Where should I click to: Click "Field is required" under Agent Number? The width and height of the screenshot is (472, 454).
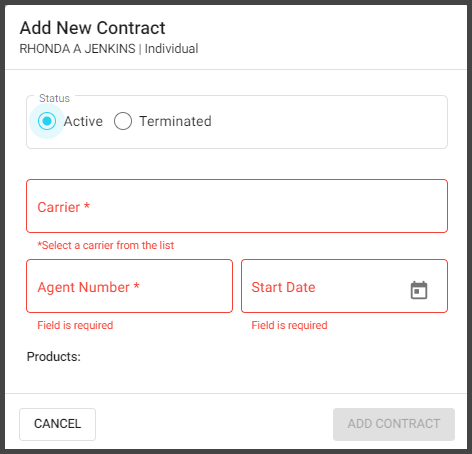[x=75, y=325]
